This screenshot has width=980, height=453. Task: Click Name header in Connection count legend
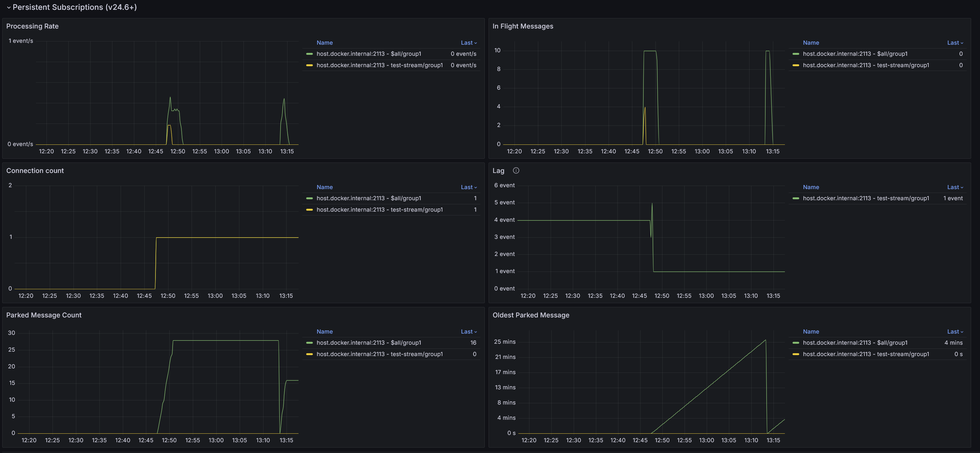tap(324, 187)
